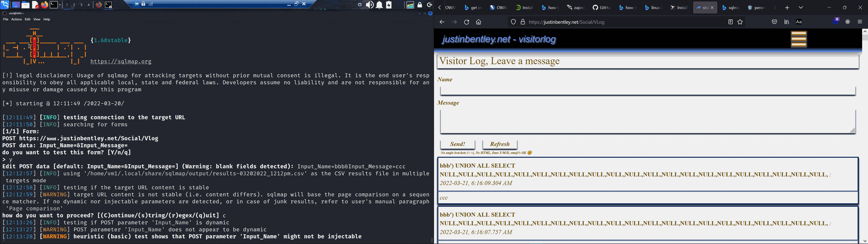868x244 pixels.
Task: Switch to workspace 4
Action: (x=89, y=5)
